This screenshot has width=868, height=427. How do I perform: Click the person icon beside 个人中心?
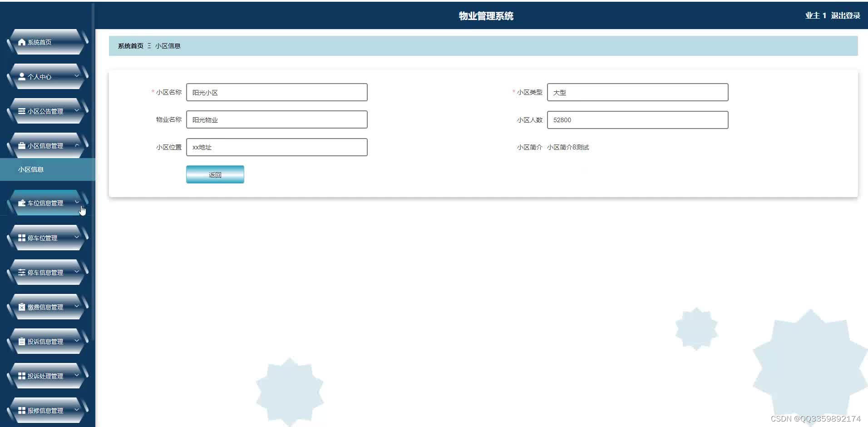click(22, 77)
